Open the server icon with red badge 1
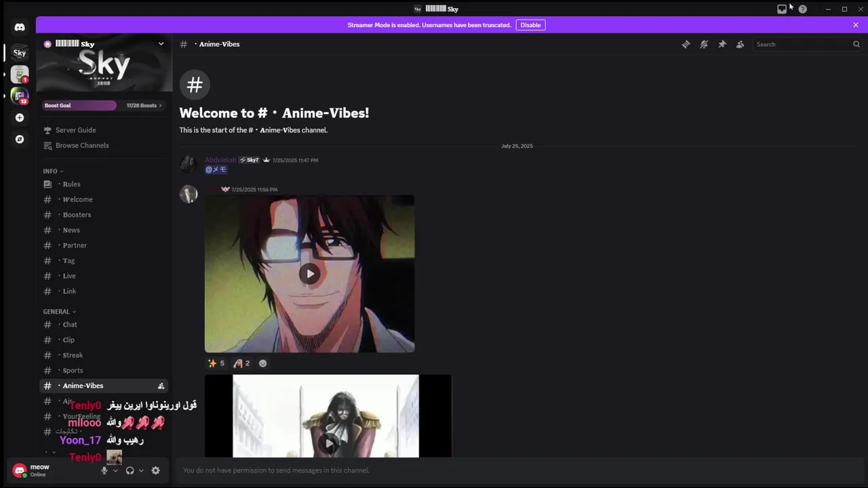868x488 pixels. pyautogui.click(x=20, y=75)
